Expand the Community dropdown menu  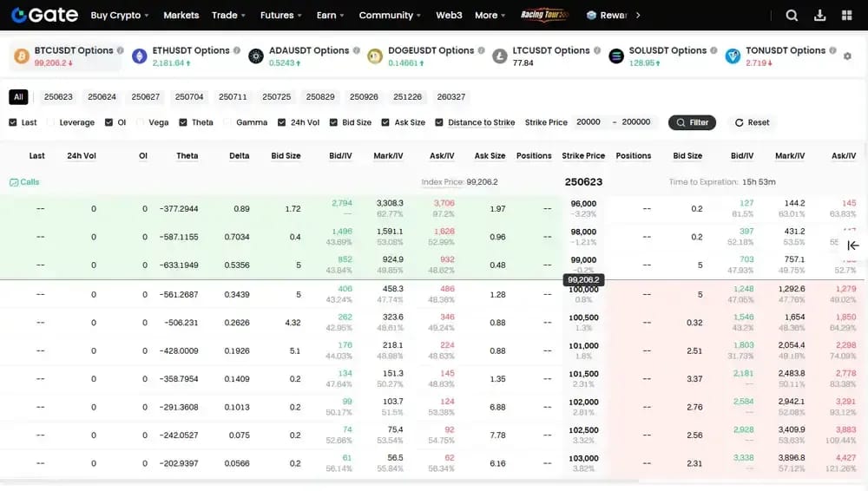[390, 16]
